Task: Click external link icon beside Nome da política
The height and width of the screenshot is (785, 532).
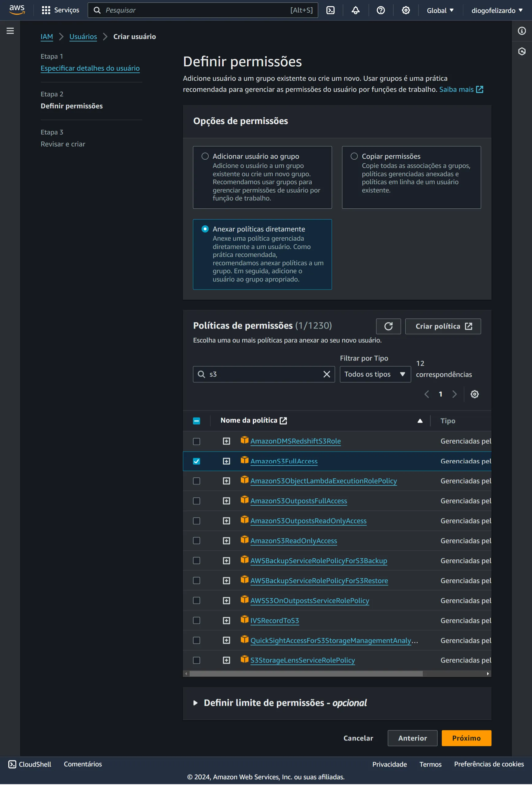Action: pyautogui.click(x=283, y=421)
